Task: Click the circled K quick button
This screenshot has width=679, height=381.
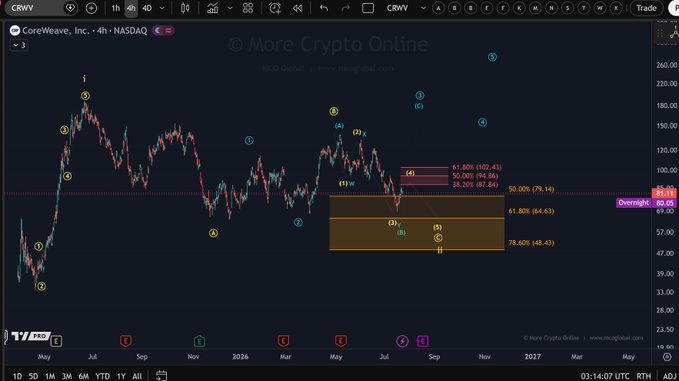Action: click(519, 8)
